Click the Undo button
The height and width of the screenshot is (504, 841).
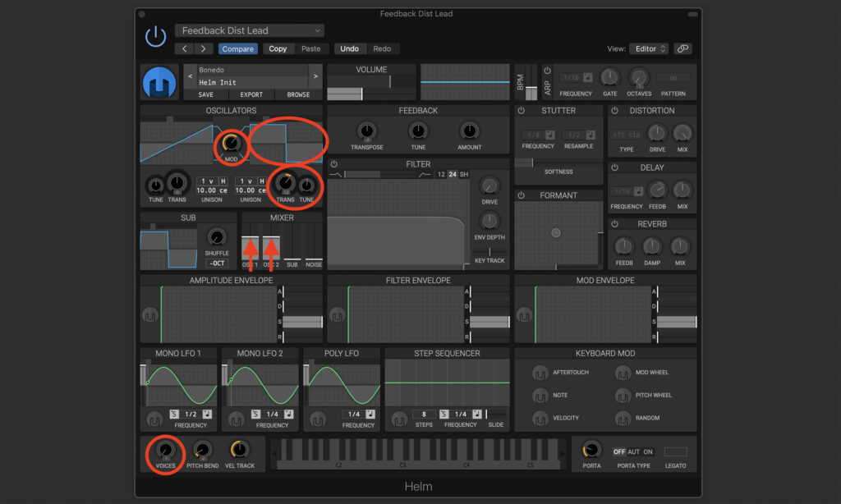coord(349,48)
